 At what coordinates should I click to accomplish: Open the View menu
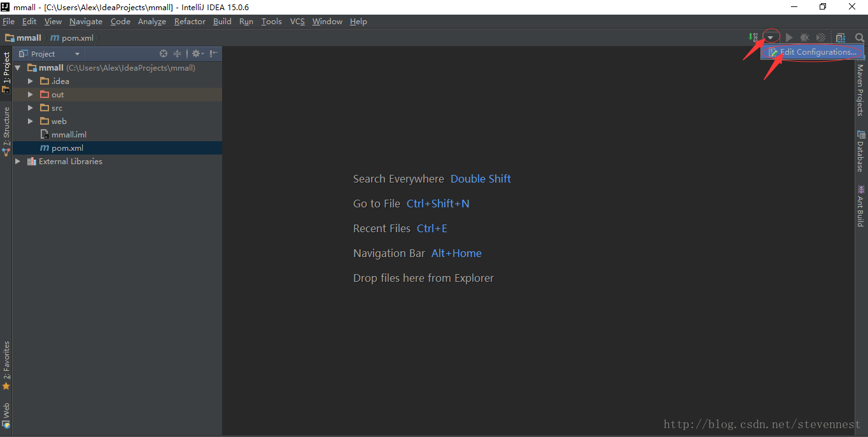[x=53, y=22]
